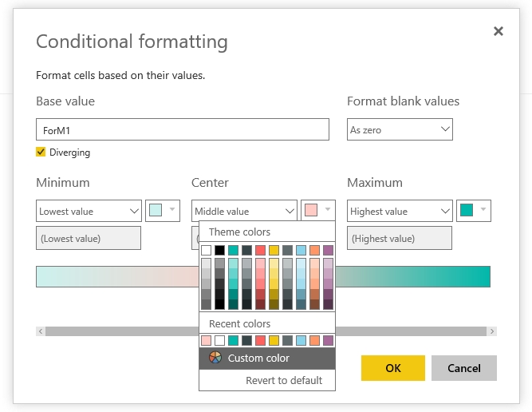Click the Cancel button
532x412 pixels.
pyautogui.click(x=463, y=368)
